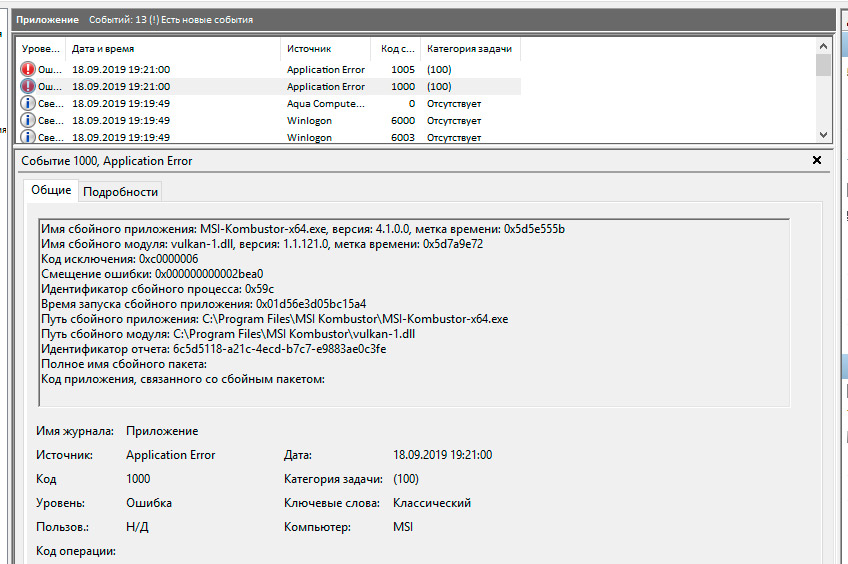Open the Подробности tab

[121, 192]
